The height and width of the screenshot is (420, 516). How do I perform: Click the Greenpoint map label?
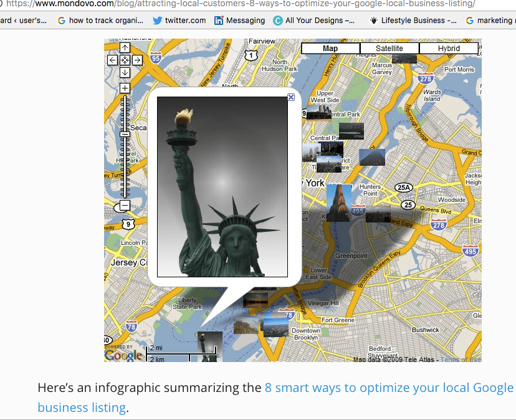pos(351,255)
